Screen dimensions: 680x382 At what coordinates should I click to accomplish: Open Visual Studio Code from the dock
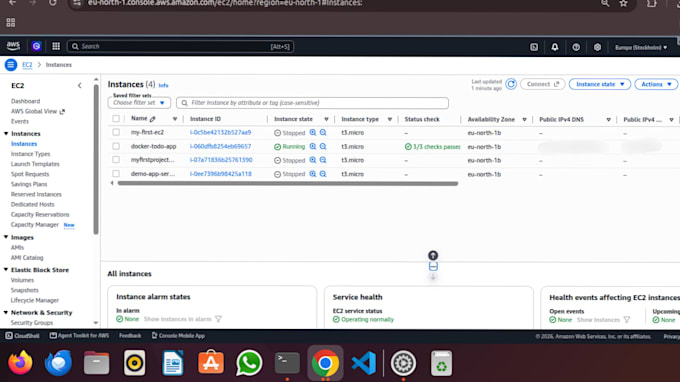pyautogui.click(x=363, y=362)
